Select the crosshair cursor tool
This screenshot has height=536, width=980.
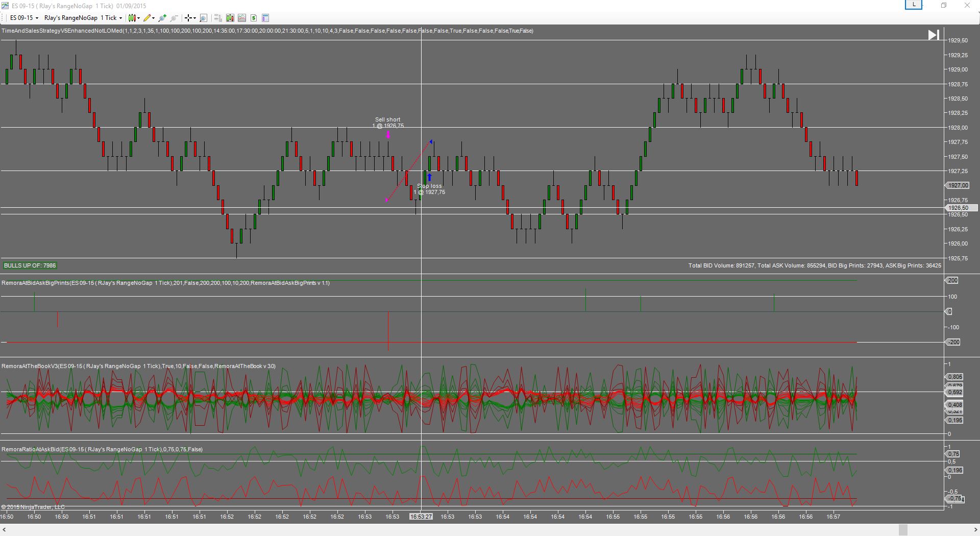pos(188,18)
